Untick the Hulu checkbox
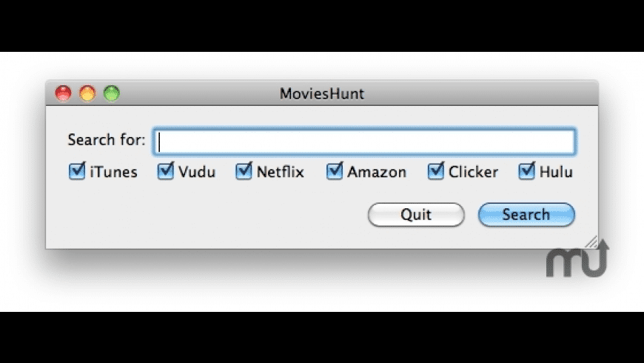Viewport: 644px width, 363px height. (526, 172)
